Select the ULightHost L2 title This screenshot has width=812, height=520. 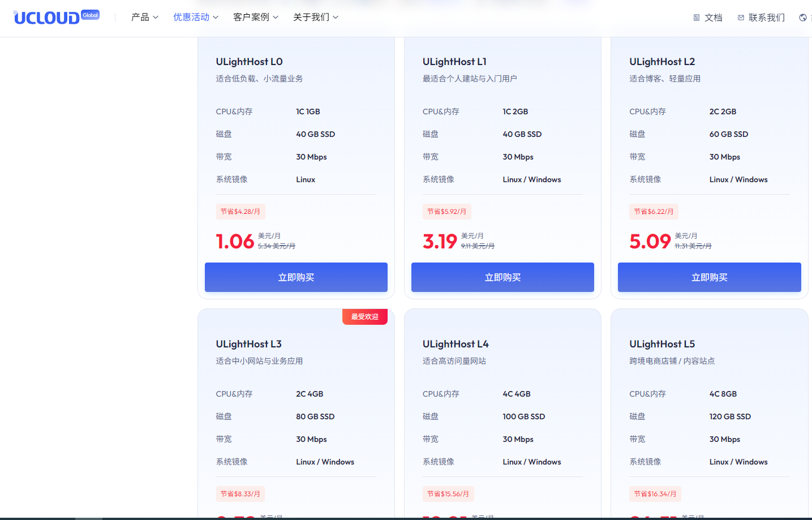click(662, 62)
